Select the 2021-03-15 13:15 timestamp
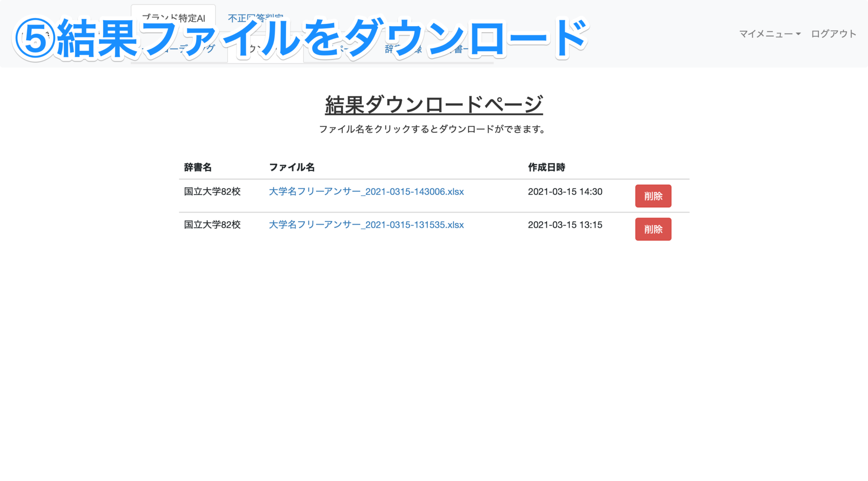The image size is (868, 481). (x=565, y=225)
